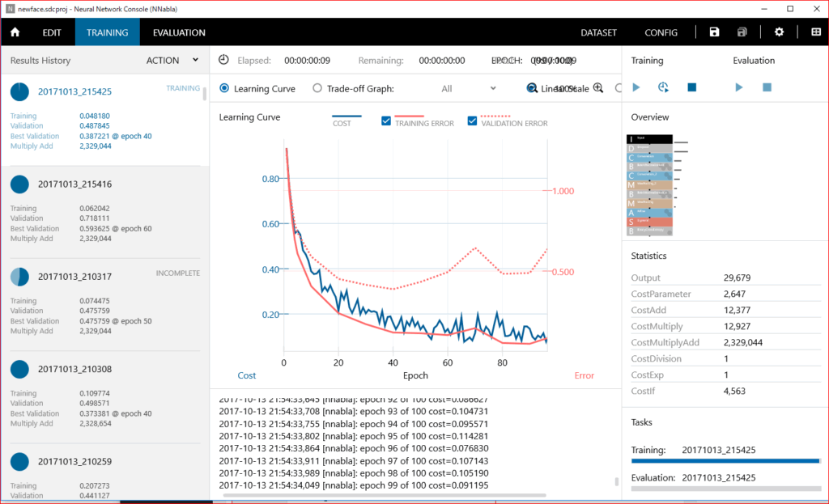Click the log line for epoch 99
This screenshot has width=829, height=504.
[354, 485]
